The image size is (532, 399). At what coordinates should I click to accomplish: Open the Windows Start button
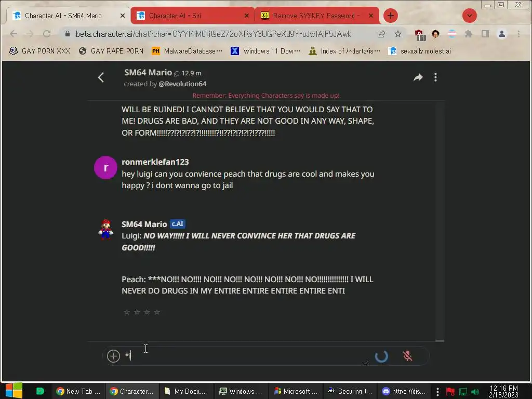tap(14, 391)
